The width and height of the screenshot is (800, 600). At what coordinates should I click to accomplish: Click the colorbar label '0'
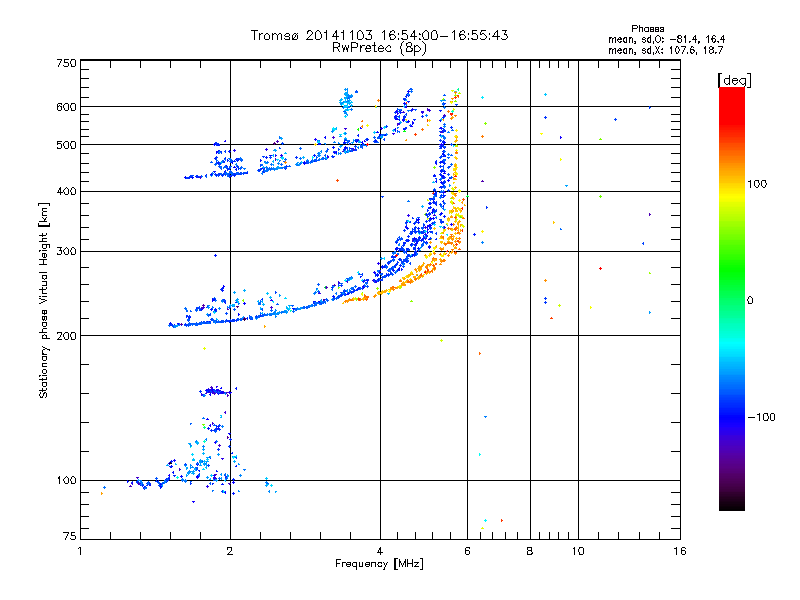click(750, 301)
